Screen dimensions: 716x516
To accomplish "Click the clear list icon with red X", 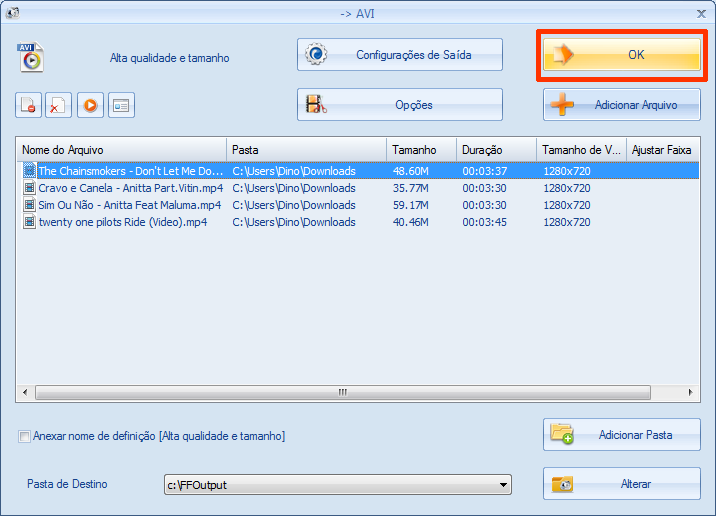I will pyautogui.click(x=58, y=105).
